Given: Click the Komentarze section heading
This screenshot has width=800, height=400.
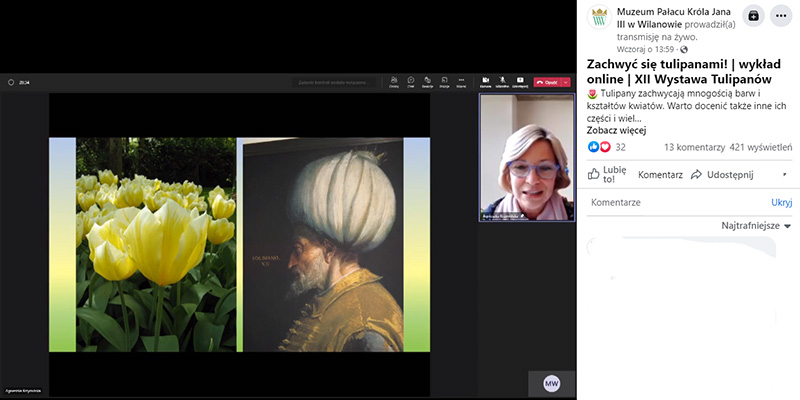Looking at the screenshot, I should pos(616,203).
